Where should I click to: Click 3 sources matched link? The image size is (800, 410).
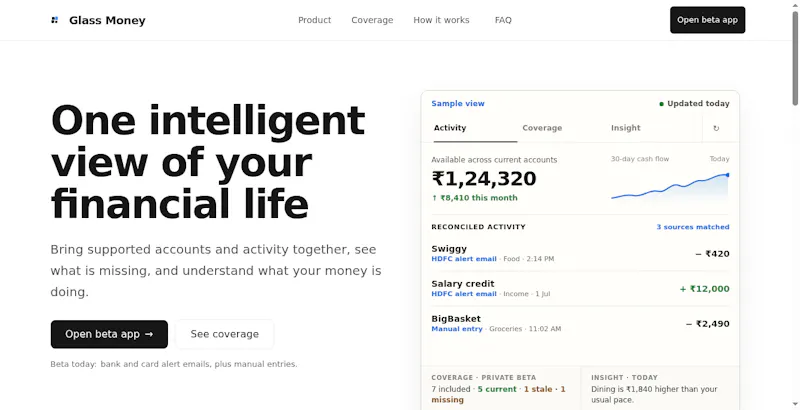point(692,227)
